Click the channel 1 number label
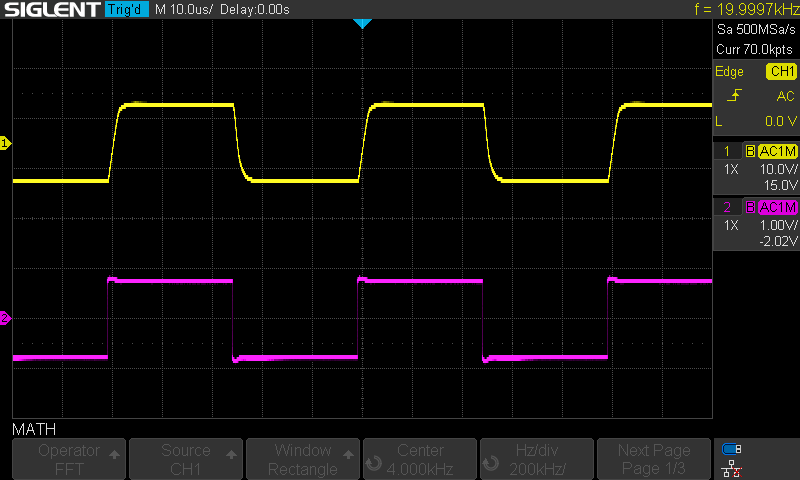 tap(728, 151)
